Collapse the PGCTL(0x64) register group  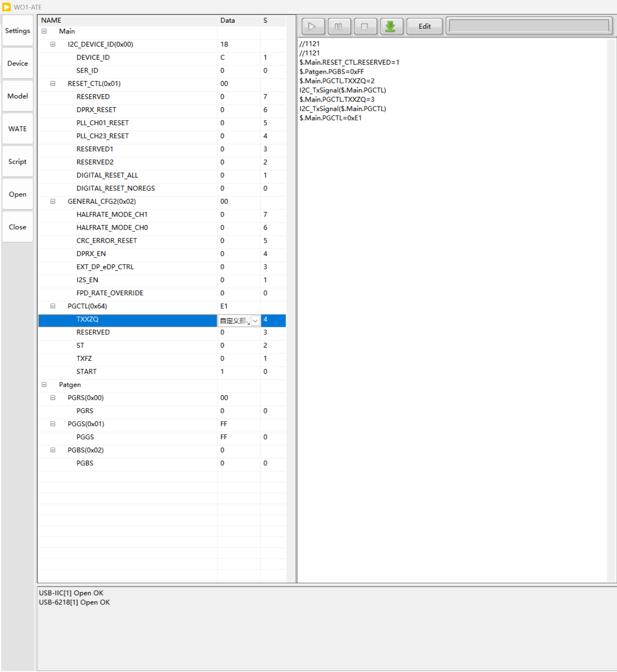53,306
